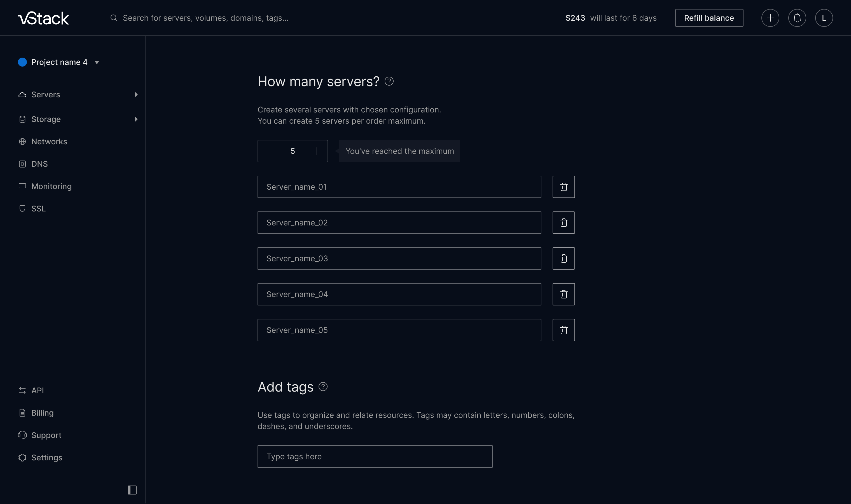Open the notifications bell

click(x=797, y=18)
